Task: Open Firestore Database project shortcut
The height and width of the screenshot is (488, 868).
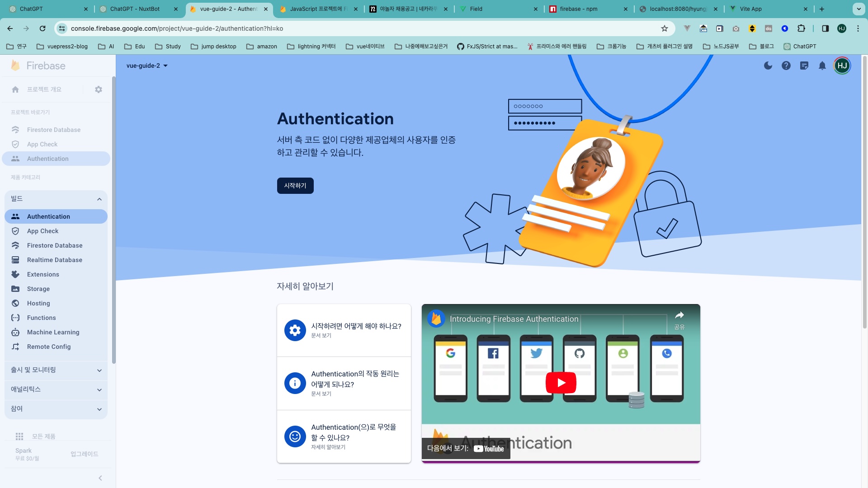Action: pyautogui.click(x=56, y=130)
